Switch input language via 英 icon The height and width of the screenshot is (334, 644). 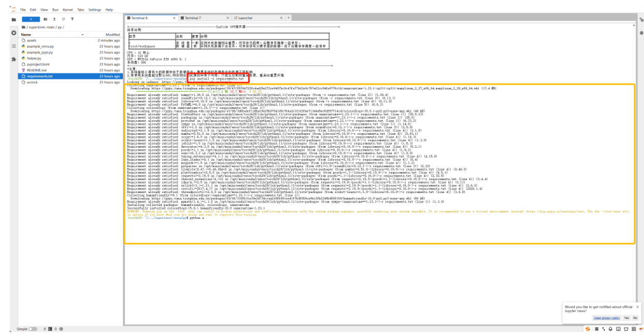pyautogui.click(x=596, y=329)
